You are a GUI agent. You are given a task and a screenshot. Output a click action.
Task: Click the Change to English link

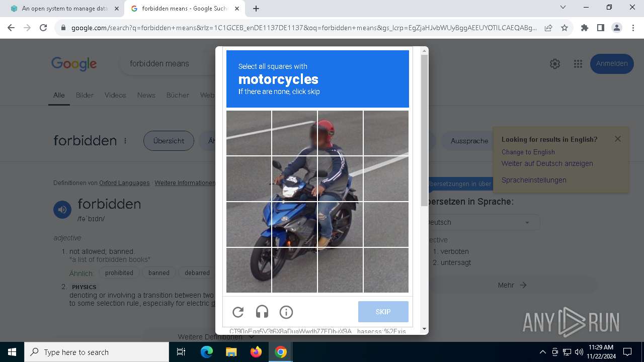tap(528, 152)
